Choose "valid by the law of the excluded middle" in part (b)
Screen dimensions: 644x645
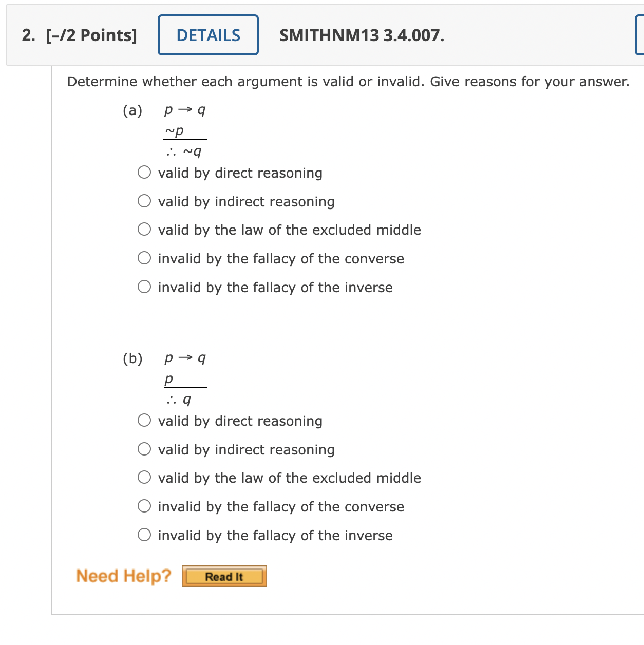tap(144, 477)
